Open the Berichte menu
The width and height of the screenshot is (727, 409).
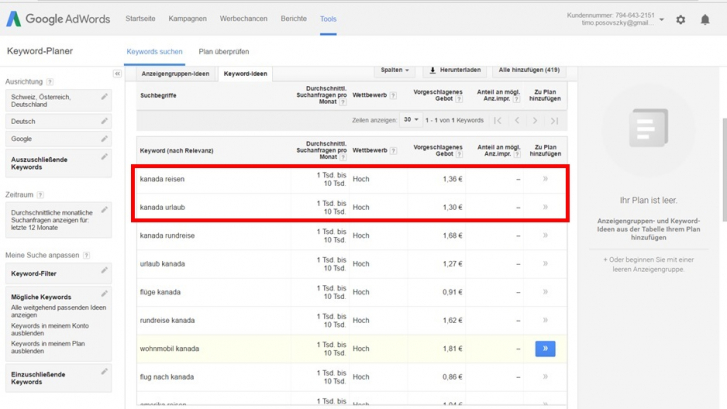pos(293,19)
